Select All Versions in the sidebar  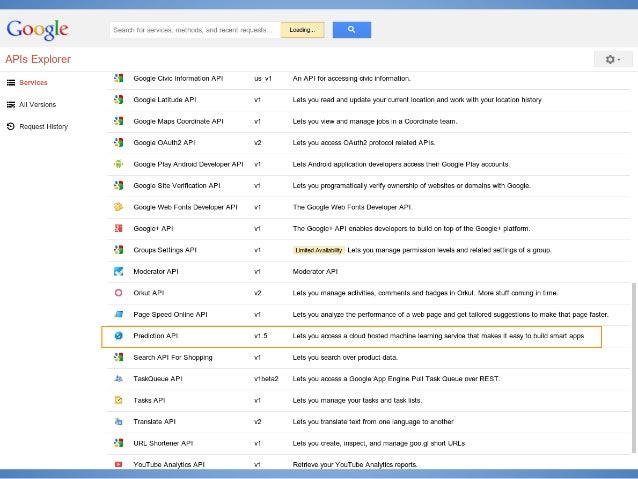(37, 105)
